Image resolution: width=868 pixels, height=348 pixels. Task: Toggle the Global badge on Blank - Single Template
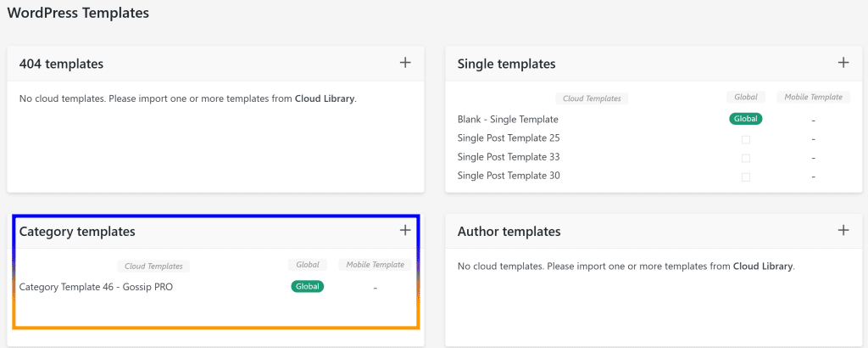745,119
